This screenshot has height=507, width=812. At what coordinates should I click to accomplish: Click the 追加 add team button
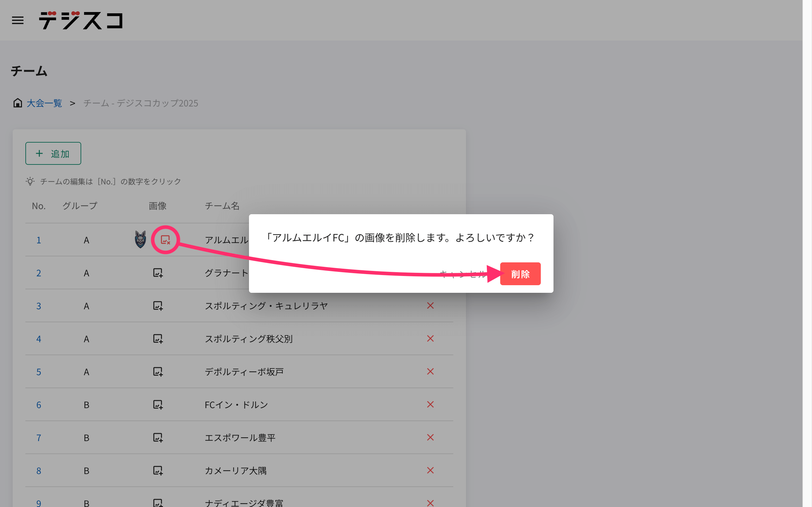pos(53,154)
